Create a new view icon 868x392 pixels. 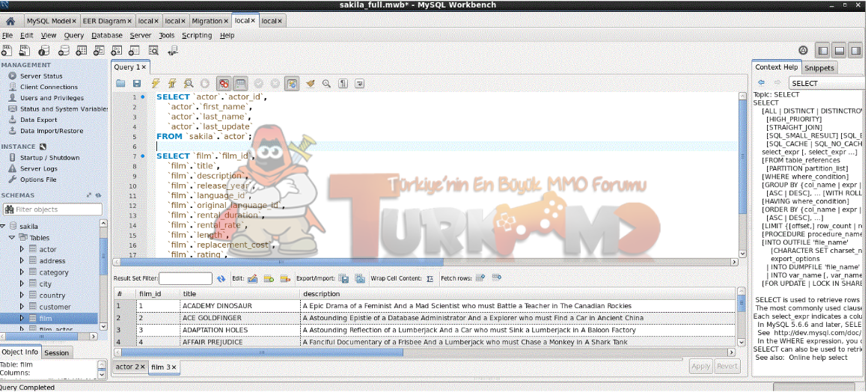[99, 51]
